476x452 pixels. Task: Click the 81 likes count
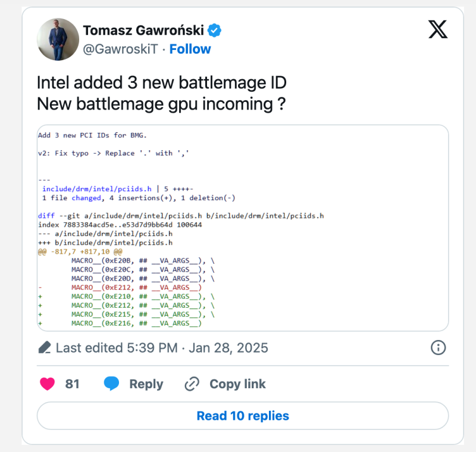coord(73,384)
